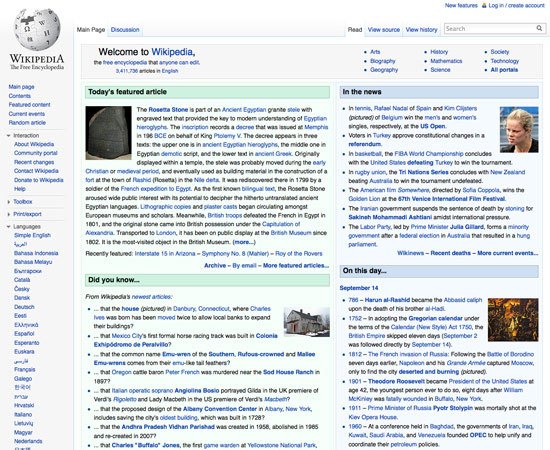This screenshot has height=450, width=550.
Task: Click More featured articles link
Action: click(296, 266)
